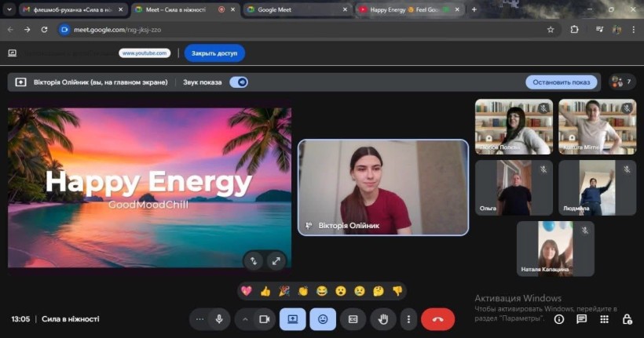Click the screen share button in toolbar
This screenshot has height=338, width=644.
click(x=292, y=319)
